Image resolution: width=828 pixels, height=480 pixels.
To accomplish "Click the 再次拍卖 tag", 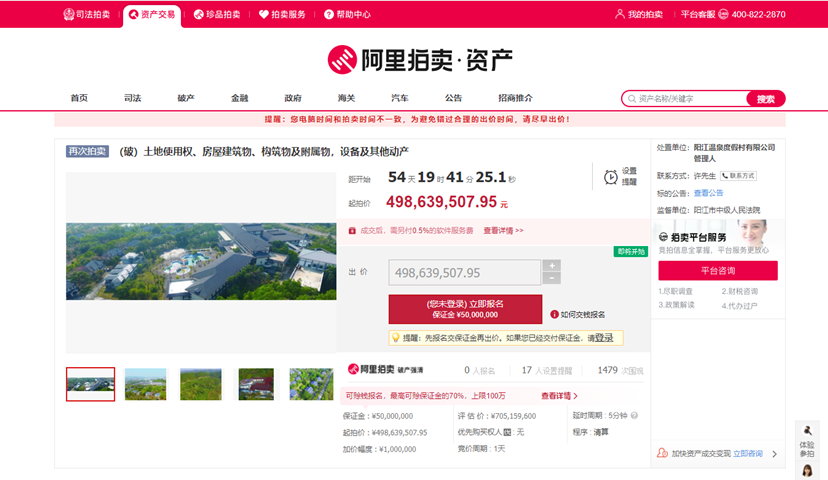I will point(87,152).
